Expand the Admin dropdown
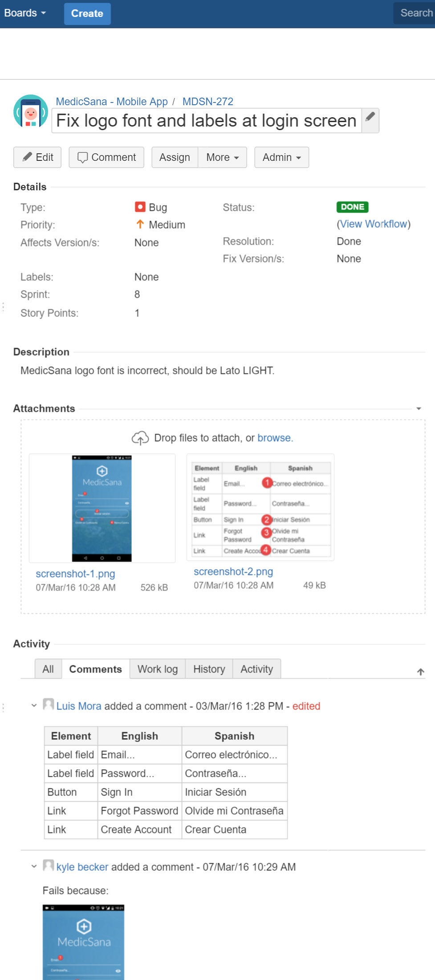 (x=281, y=157)
